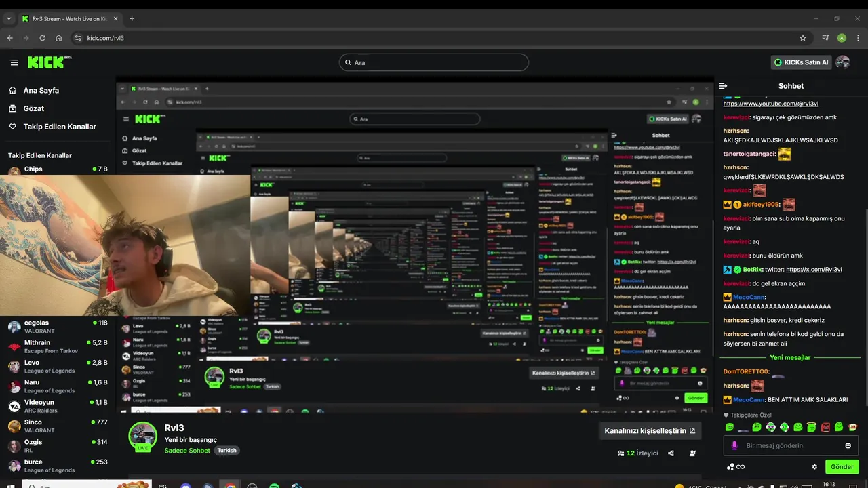Open the Mithrain channel
This screenshot has width=868, height=488.
(x=58, y=346)
